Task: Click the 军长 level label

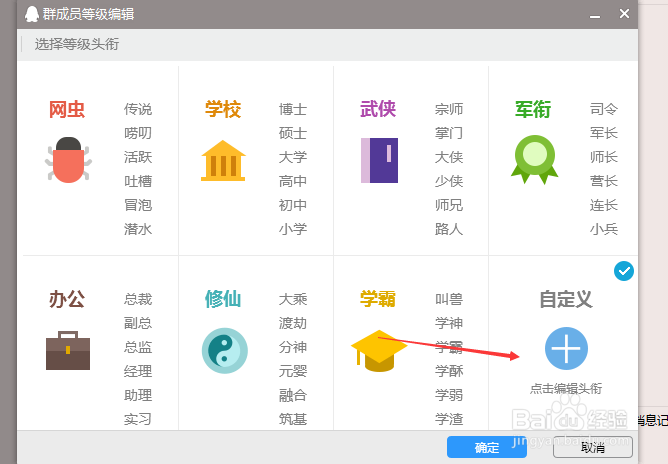Action: click(x=604, y=133)
